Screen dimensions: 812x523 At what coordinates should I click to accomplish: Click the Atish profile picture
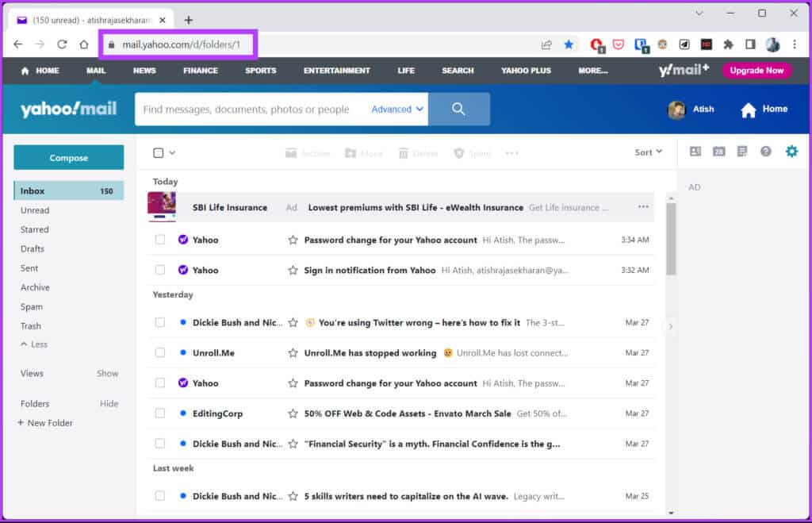coord(676,110)
